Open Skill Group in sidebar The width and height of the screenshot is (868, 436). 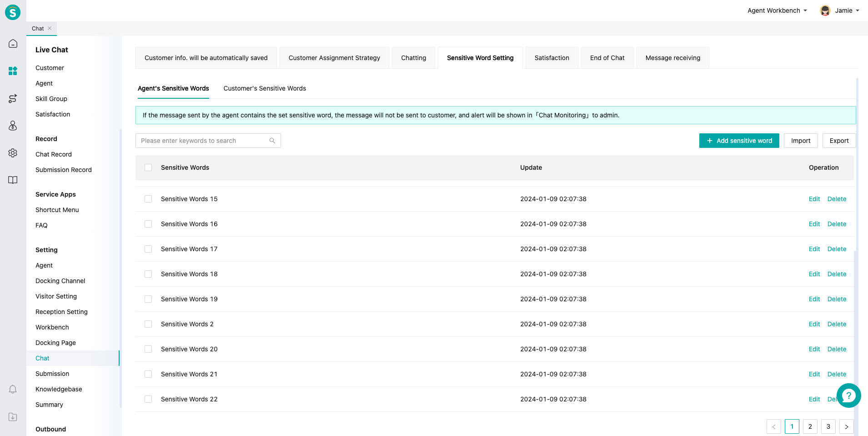pyautogui.click(x=51, y=99)
